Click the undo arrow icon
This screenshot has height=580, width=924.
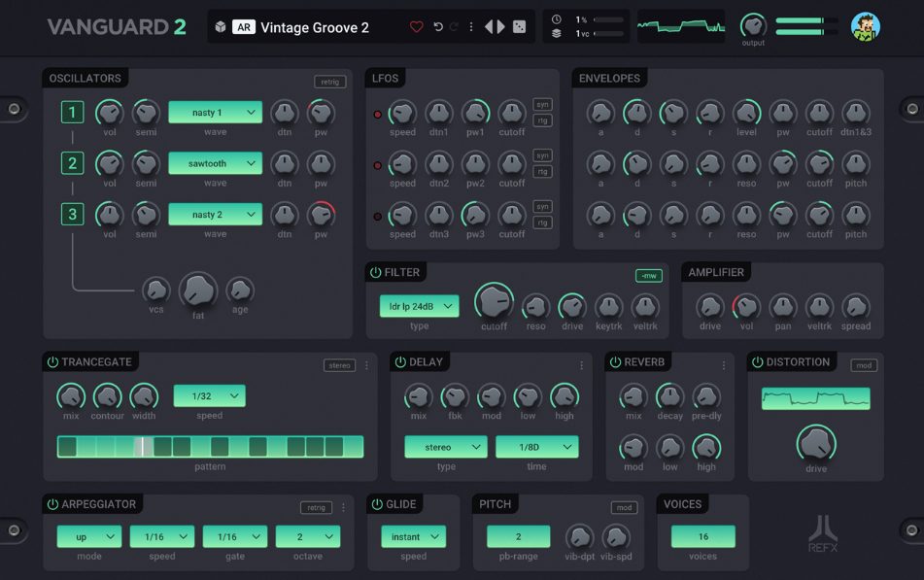tap(438, 27)
